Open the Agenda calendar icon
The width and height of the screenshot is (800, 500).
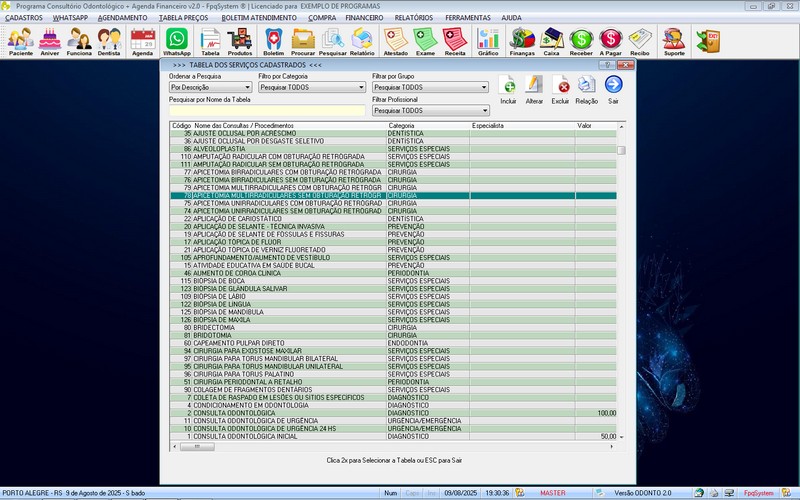click(x=142, y=41)
